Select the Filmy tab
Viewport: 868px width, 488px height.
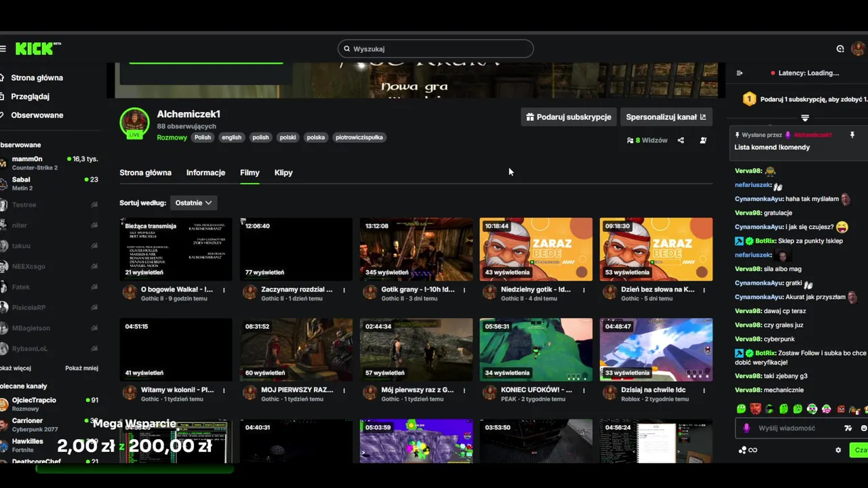pyautogui.click(x=250, y=173)
